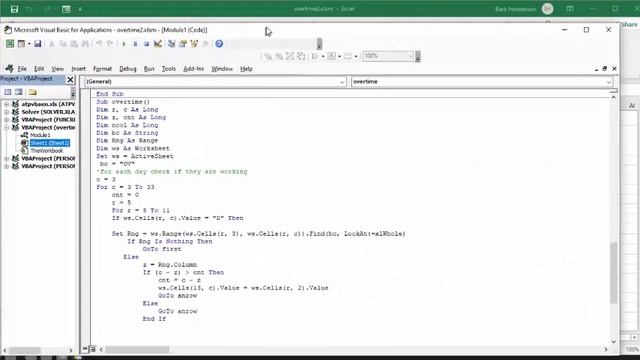The width and height of the screenshot is (640, 360).
Task: Expand the last VBAProject (PERSONAL) node
Action: pos(7,166)
